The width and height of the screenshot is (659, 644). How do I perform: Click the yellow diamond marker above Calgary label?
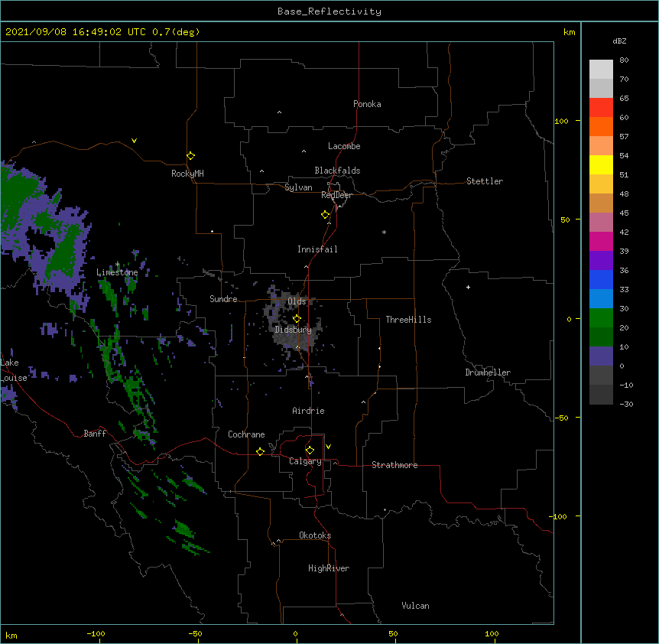(310, 450)
